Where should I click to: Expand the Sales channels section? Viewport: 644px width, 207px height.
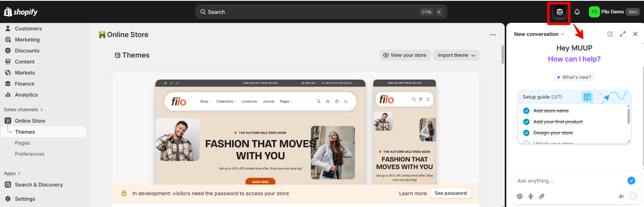tap(23, 110)
